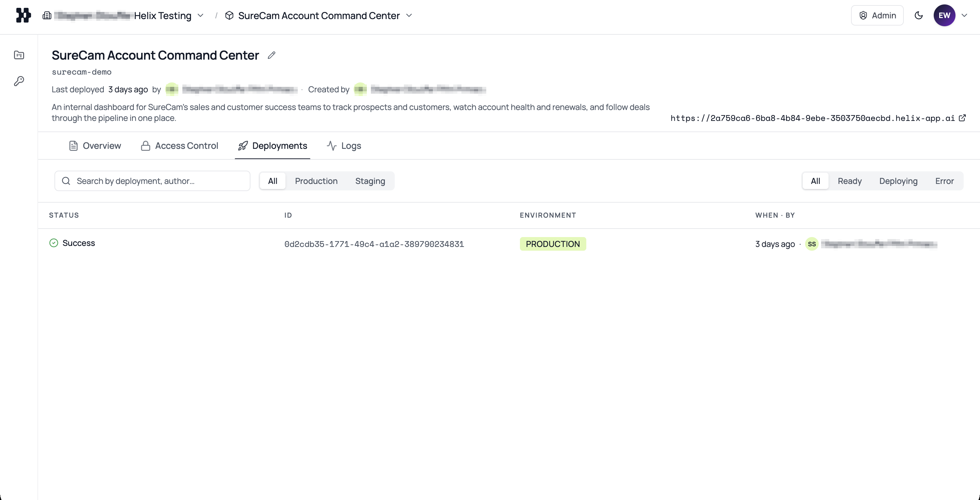The image size is (980, 500).
Task: Select the All environment filter
Action: click(x=272, y=181)
